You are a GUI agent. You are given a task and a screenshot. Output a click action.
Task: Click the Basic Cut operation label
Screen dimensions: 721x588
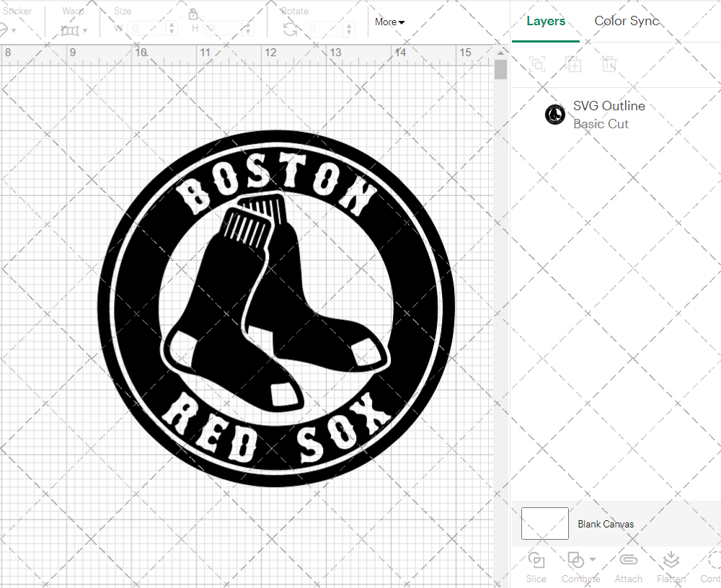pos(601,124)
